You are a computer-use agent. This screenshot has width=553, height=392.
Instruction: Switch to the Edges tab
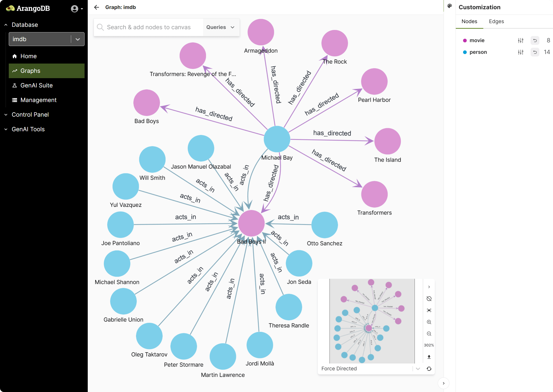[x=496, y=21]
